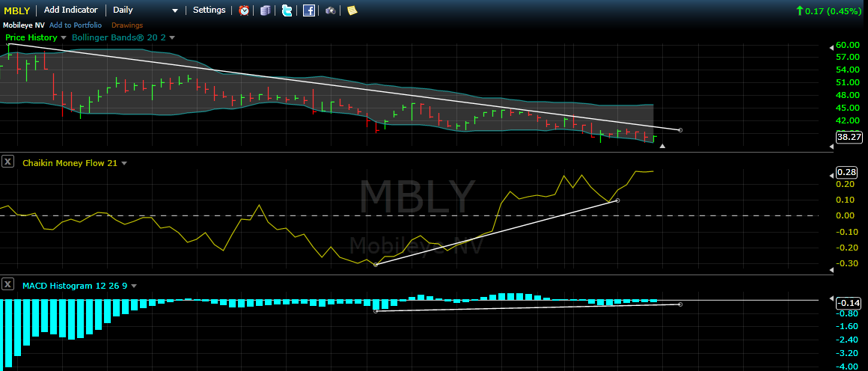
Task: Click the -0.14 MACD value label
Action: click(x=848, y=303)
